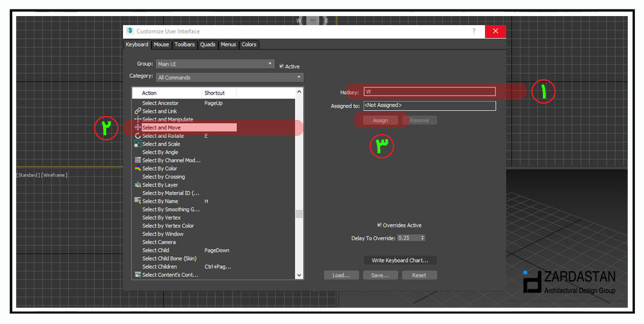This screenshot has height=324, width=644.
Task: Click the Select By Name icon
Action: coord(137,201)
